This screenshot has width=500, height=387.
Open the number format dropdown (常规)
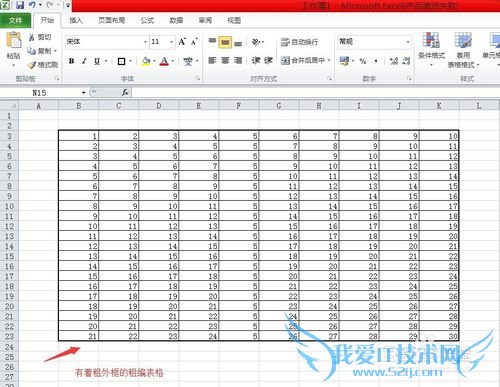408,42
